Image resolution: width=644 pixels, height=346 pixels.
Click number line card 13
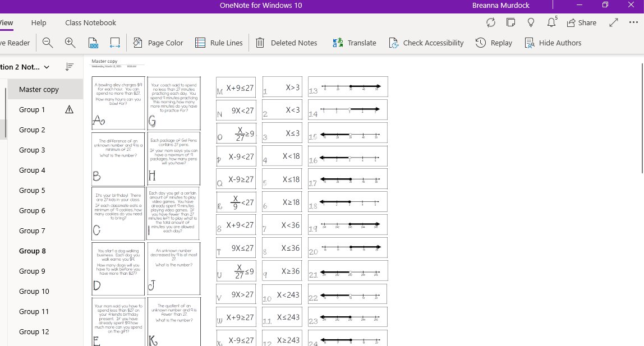(x=348, y=86)
